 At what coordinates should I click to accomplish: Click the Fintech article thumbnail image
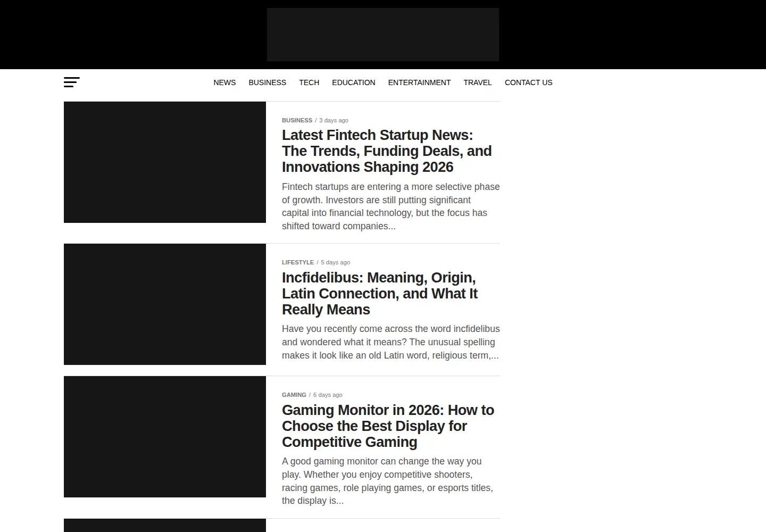(x=165, y=162)
